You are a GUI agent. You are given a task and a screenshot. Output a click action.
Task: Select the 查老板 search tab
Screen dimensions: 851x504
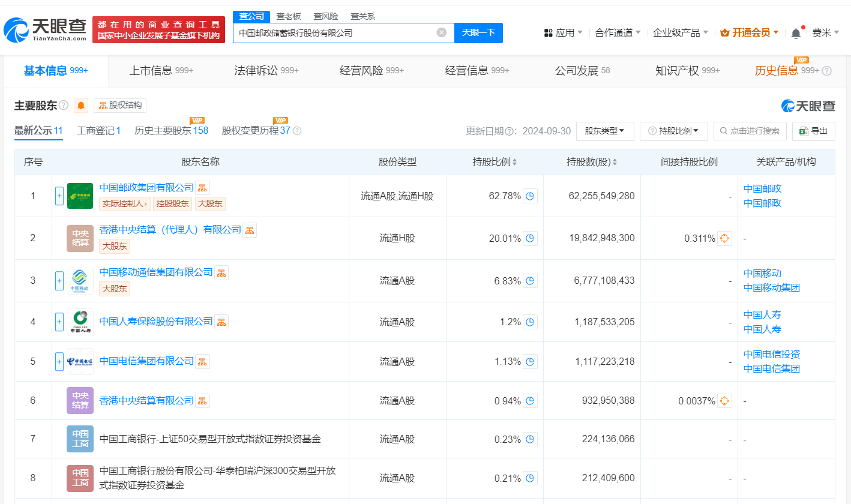click(x=289, y=16)
